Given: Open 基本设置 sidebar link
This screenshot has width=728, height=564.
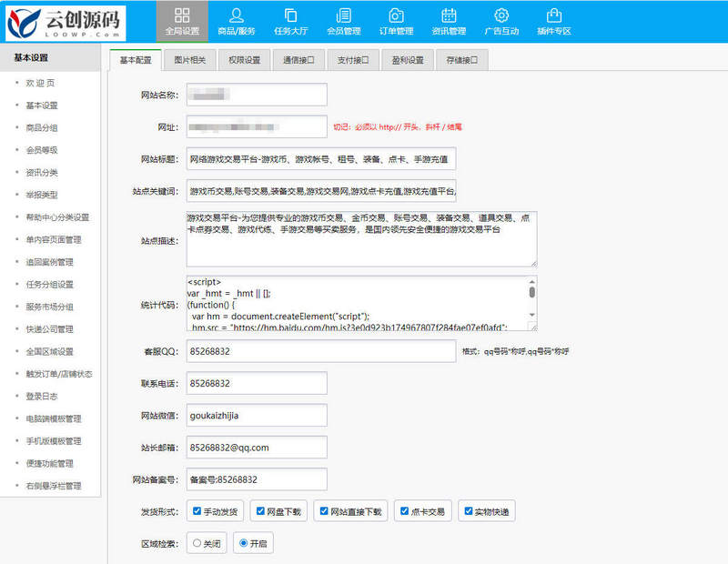Looking at the screenshot, I should pos(42,106).
